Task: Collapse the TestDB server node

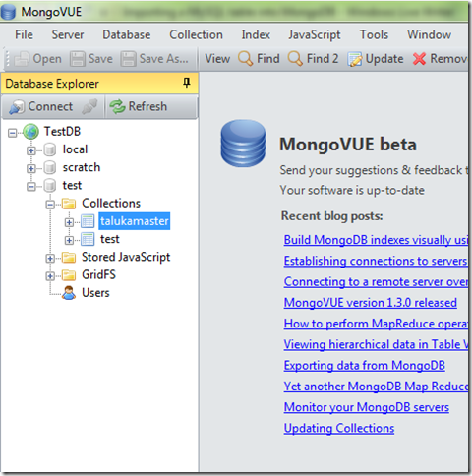Action: point(13,133)
